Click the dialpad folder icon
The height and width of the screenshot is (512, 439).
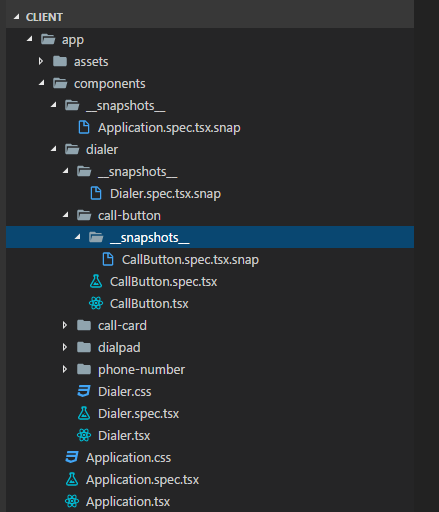point(84,347)
